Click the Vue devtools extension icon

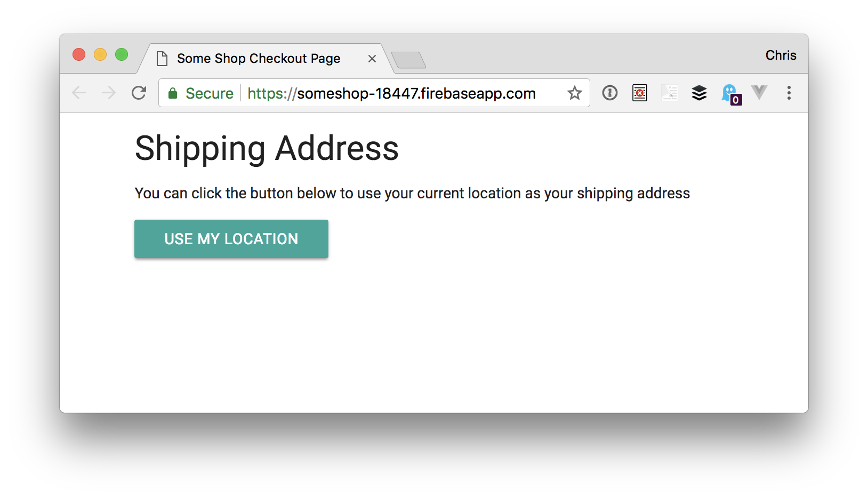pyautogui.click(x=759, y=93)
